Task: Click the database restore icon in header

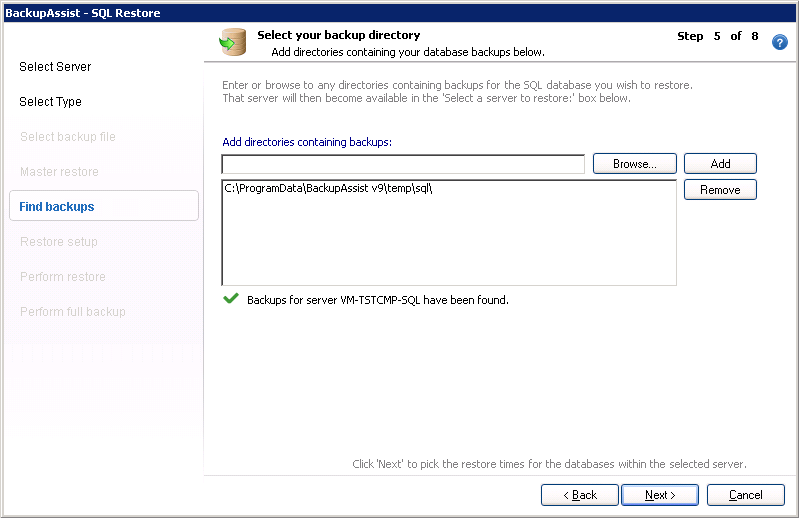Action: (233, 42)
